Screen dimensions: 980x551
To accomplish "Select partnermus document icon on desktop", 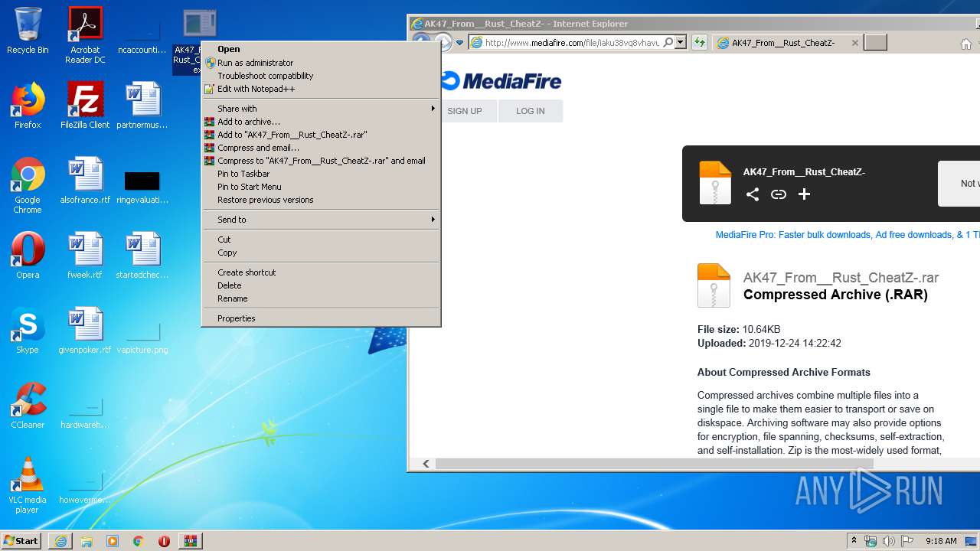I will coord(142,106).
